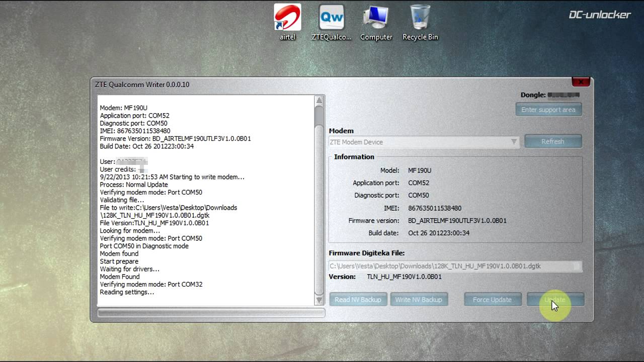Click the Write NV Backup button

[x=419, y=300]
